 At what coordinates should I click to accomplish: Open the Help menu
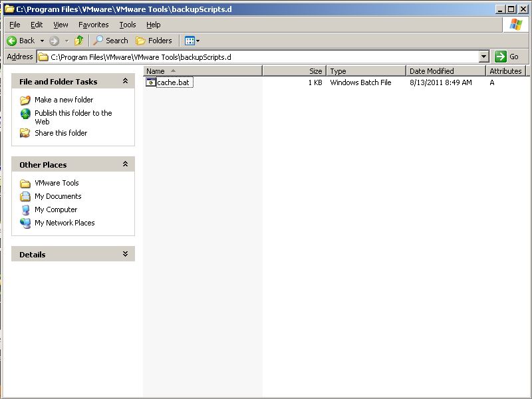pyautogui.click(x=154, y=25)
